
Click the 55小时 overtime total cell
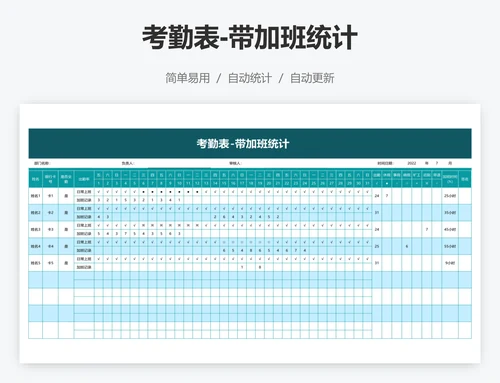click(x=450, y=246)
